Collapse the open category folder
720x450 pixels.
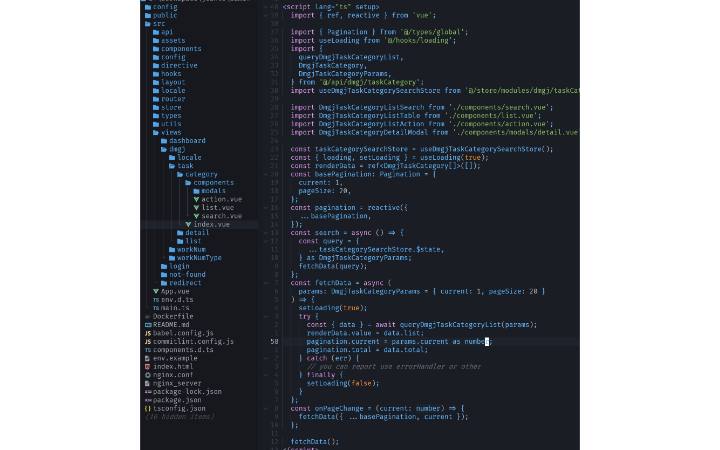pyautogui.click(x=180, y=174)
